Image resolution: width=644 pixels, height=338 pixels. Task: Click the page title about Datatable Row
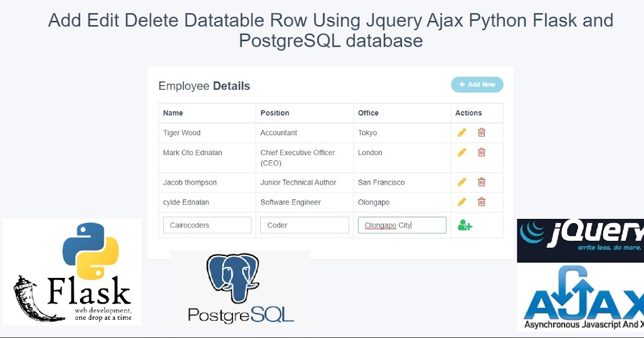[331, 30]
